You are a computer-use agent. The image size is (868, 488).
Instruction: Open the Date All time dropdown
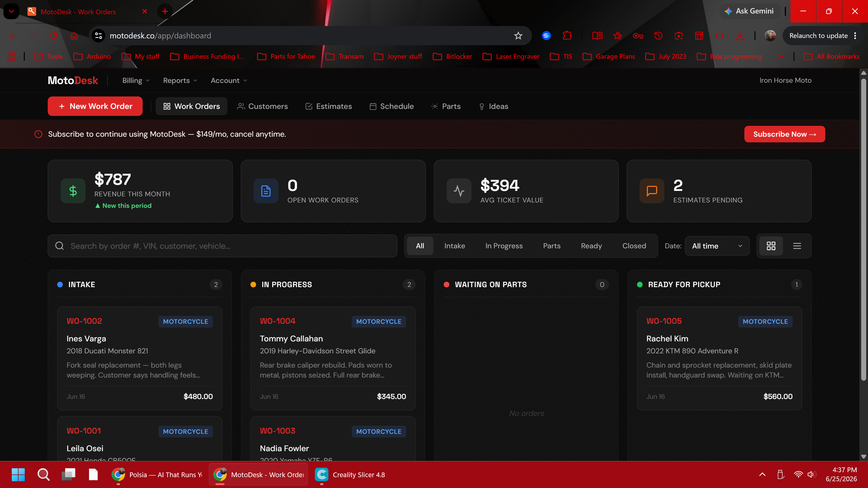(717, 246)
